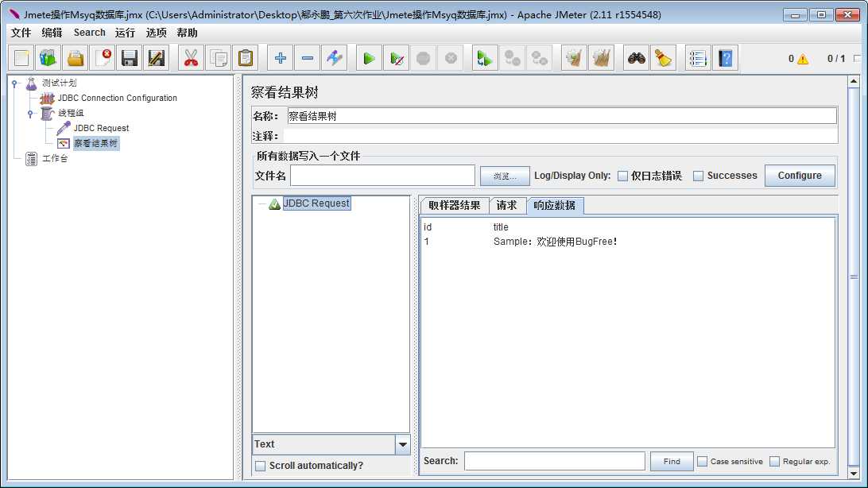Click the Copy icon
The image size is (868, 488).
click(218, 58)
